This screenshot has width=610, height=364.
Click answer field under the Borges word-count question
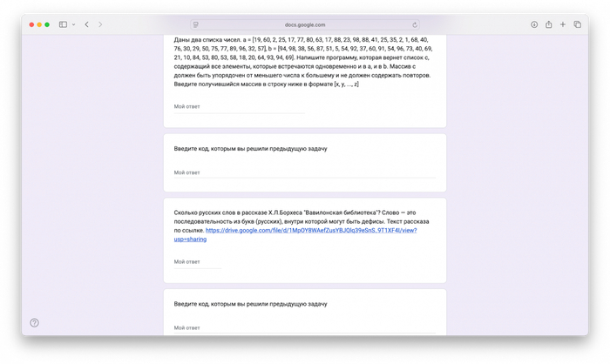pos(197,262)
